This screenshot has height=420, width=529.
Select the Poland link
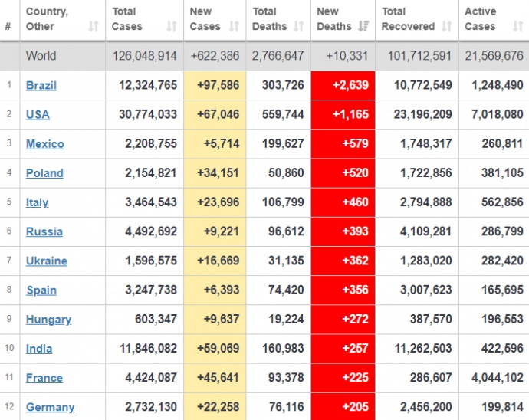(x=44, y=172)
